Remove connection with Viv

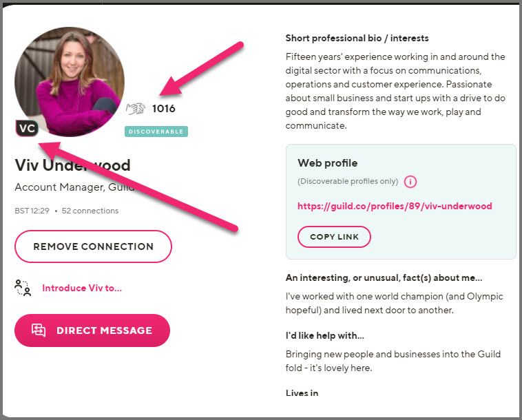(x=93, y=246)
